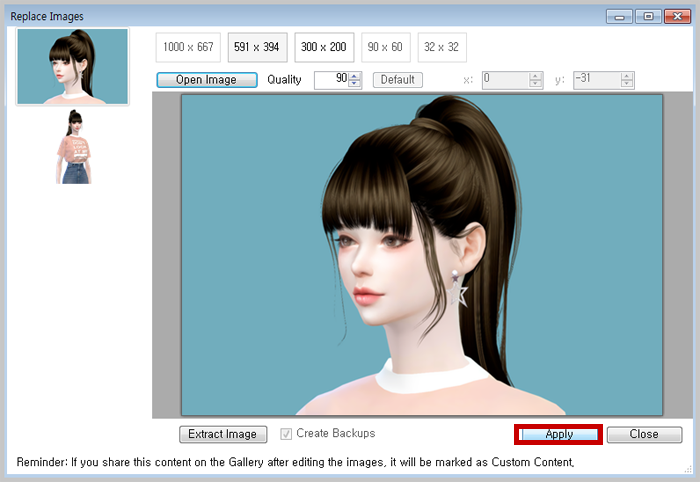Click the Replace Images title text
The image size is (700, 482).
coord(47,17)
